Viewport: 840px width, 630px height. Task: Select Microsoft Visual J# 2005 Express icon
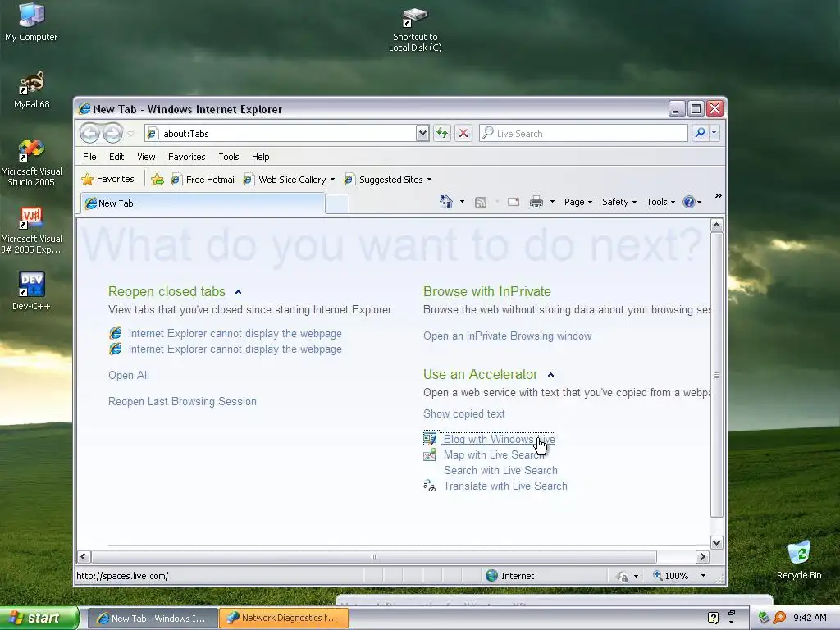coord(31,231)
